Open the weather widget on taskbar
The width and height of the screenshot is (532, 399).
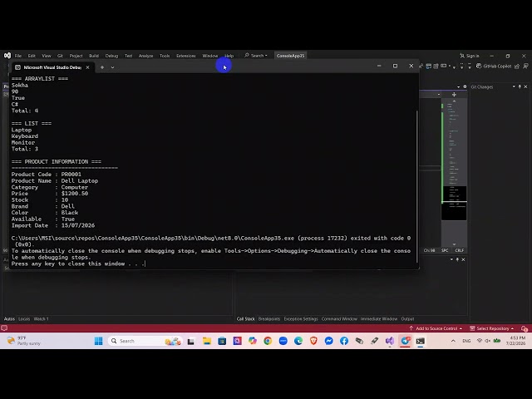coord(24,341)
